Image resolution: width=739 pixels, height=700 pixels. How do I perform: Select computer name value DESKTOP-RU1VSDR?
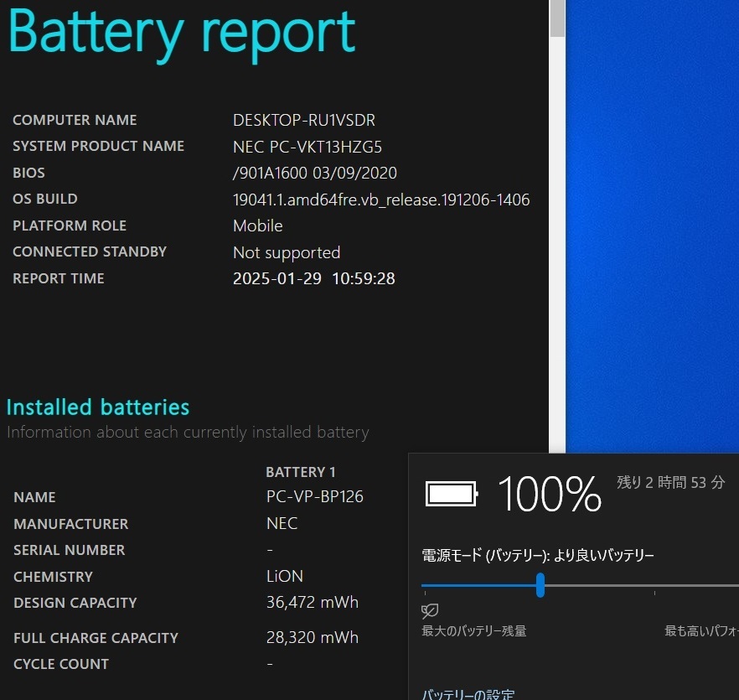coord(304,120)
